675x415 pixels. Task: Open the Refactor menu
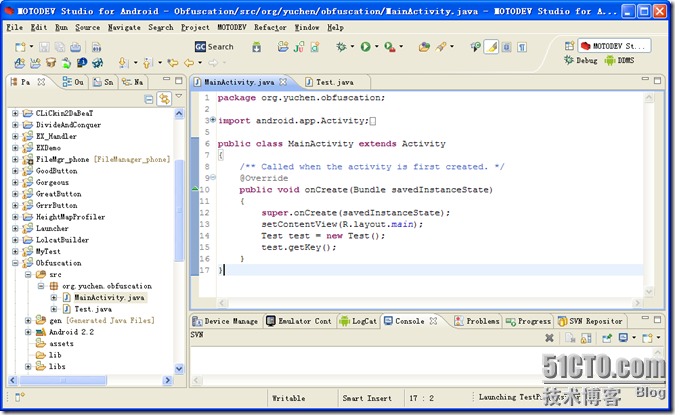tap(270, 27)
